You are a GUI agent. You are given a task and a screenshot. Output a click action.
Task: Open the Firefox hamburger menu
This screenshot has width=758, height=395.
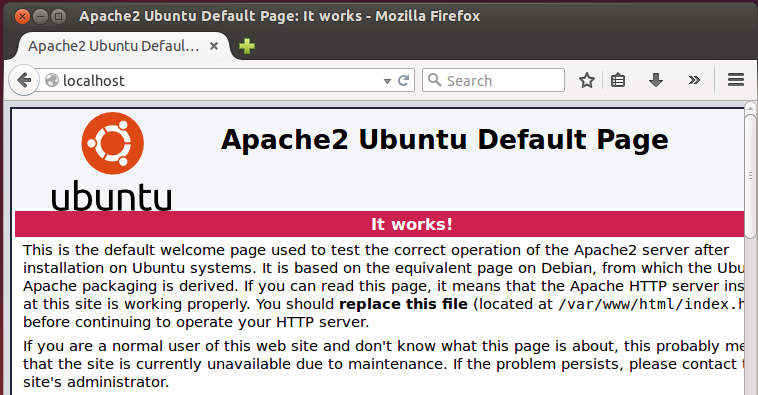coord(736,80)
